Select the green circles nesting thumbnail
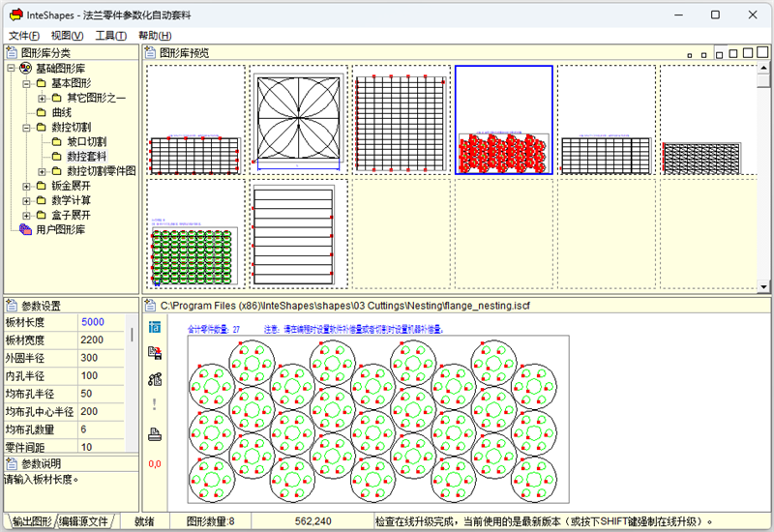Image resolution: width=774 pixels, height=532 pixels. click(195, 234)
